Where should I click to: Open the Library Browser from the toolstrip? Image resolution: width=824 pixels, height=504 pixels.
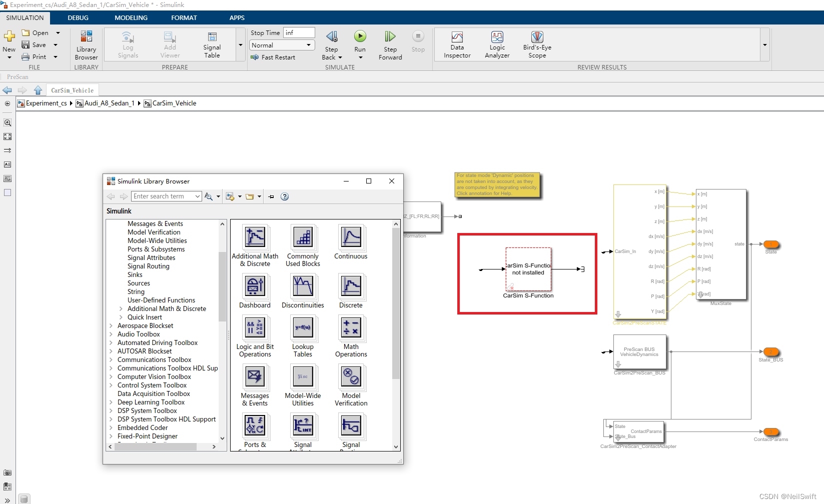[86, 45]
